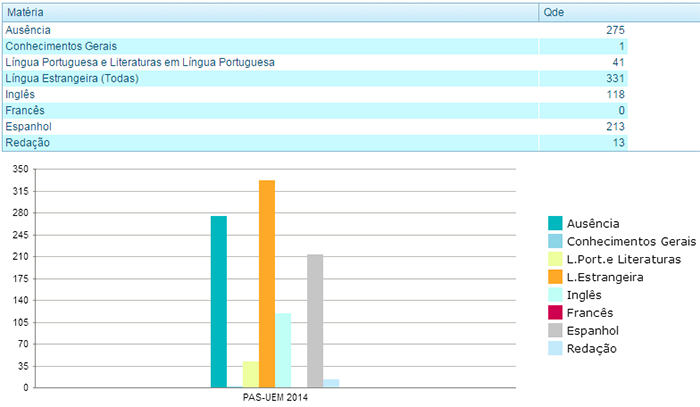Click the orange L.Estrangeira legend swatch
Screen dimensions: 700x407
(554, 277)
